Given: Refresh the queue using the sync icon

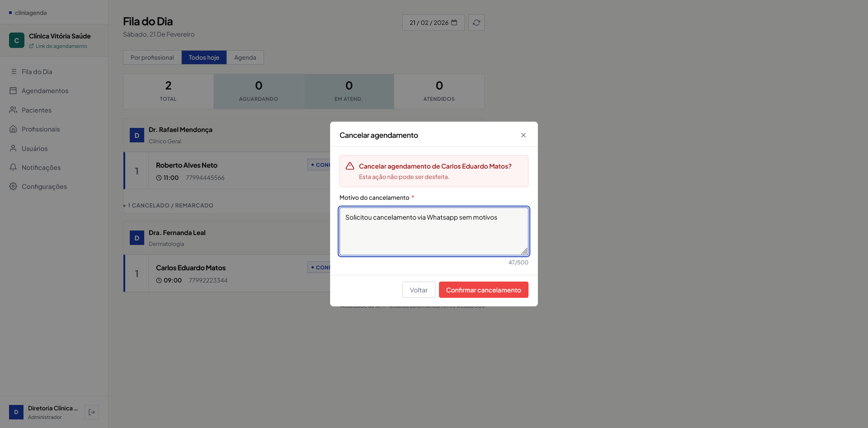Looking at the screenshot, I should (476, 22).
